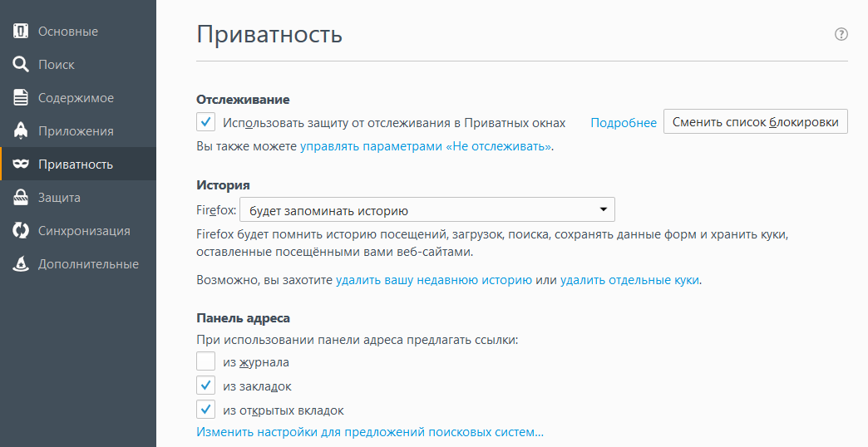Screen dimensions: 868x447
Task: Click the «История» heading
Action: pos(223,185)
